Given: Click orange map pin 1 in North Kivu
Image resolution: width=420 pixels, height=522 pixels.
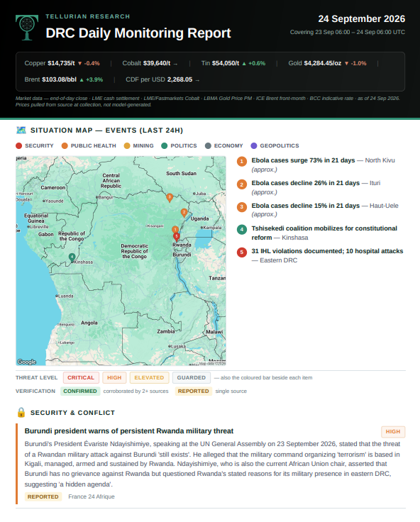Looking at the screenshot, I should coord(175,230).
